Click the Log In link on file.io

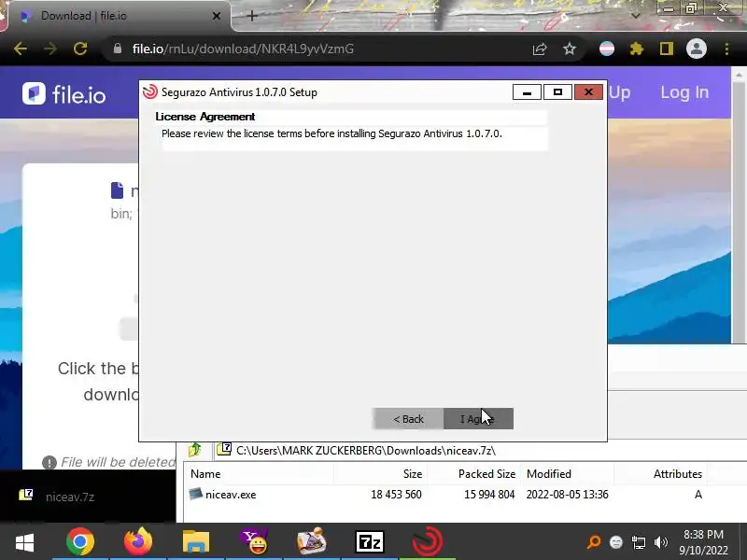(x=684, y=92)
